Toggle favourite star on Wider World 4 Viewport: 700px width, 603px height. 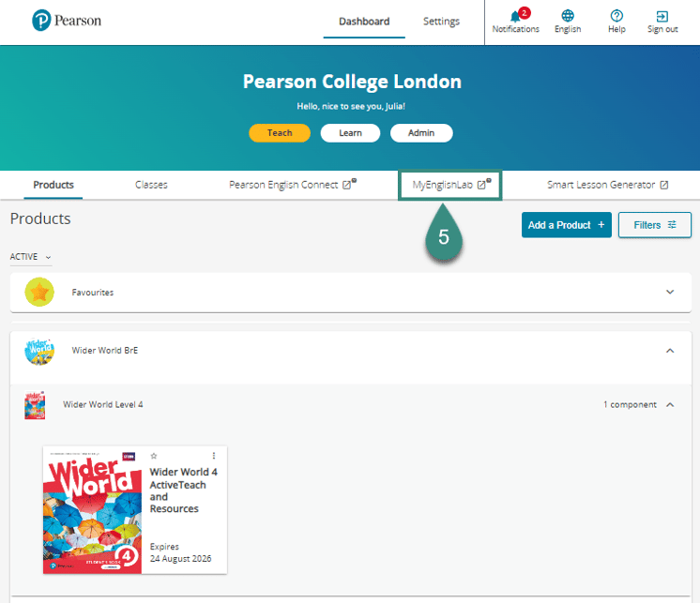pos(154,456)
